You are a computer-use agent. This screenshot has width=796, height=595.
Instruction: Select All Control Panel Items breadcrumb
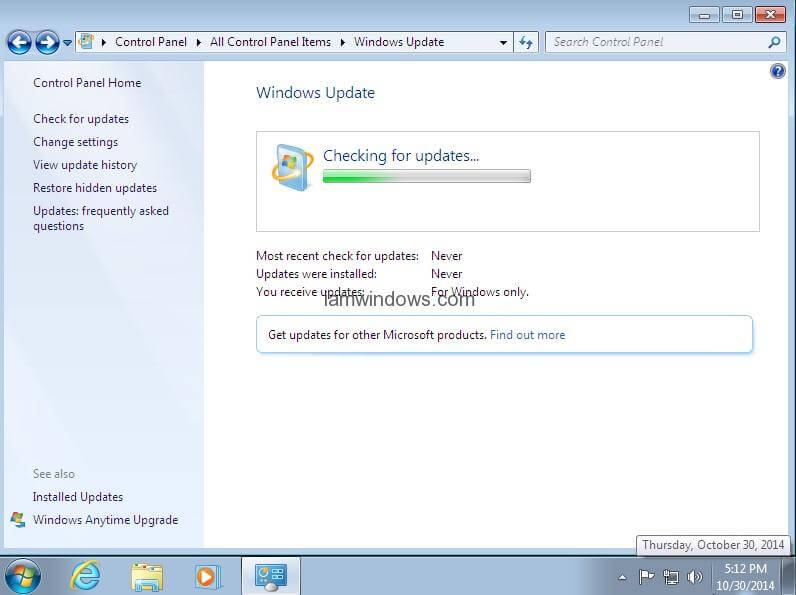(x=271, y=42)
